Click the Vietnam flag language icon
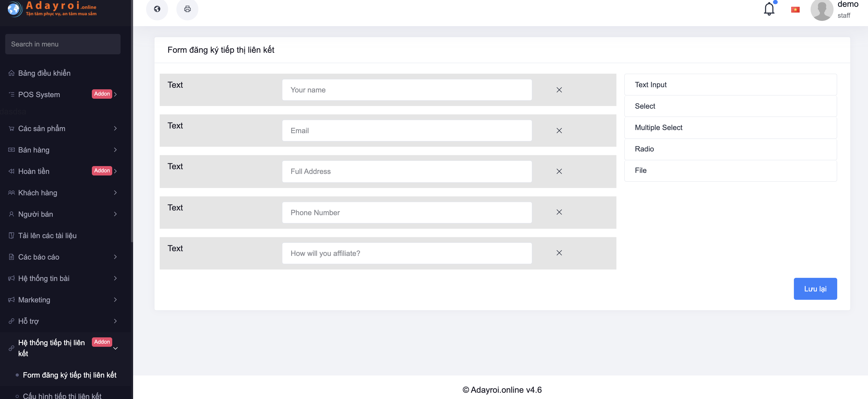Viewport: 868px width, 399px height. [x=795, y=9]
